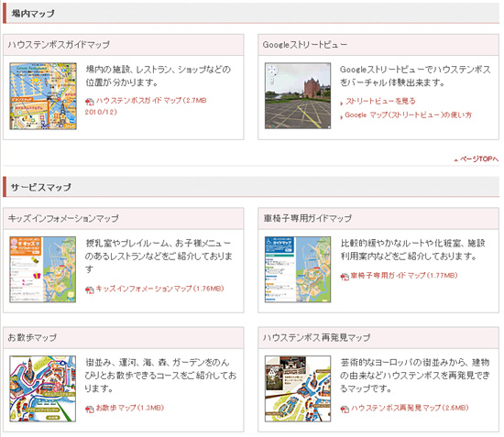This screenshot has height=437, width=504.
Task: Click PDF icon beside ハウステンボスガイドマップ link
Action: click(90, 102)
